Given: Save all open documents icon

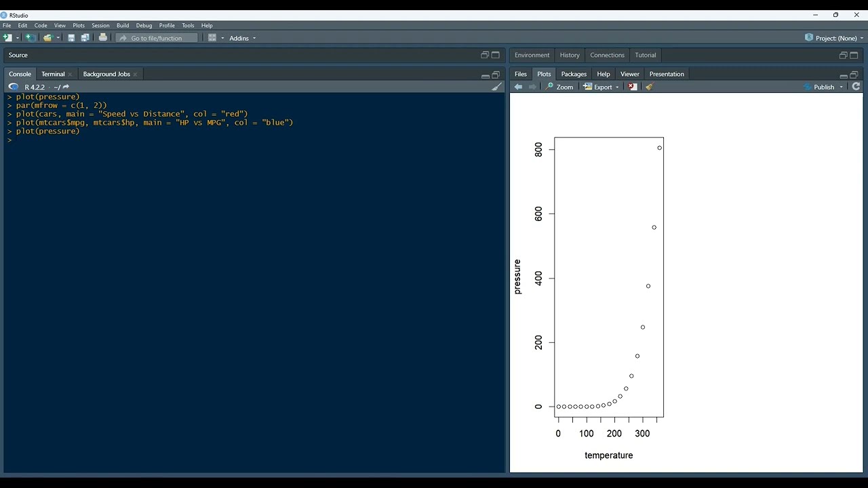Looking at the screenshot, I should click(x=85, y=38).
